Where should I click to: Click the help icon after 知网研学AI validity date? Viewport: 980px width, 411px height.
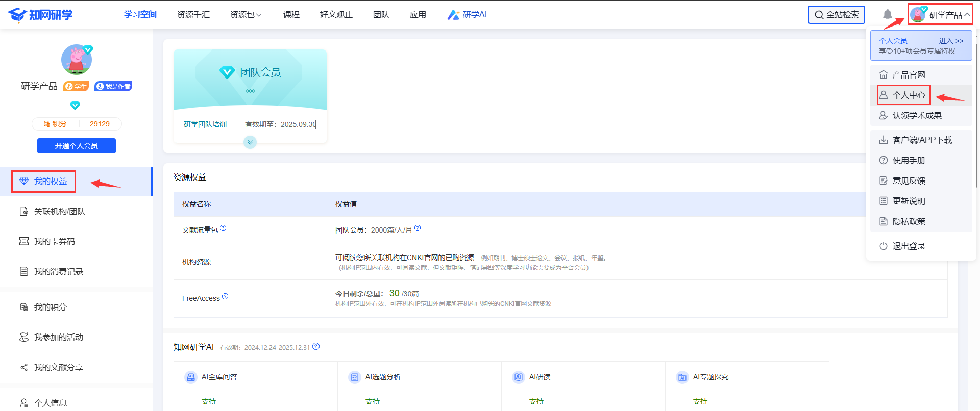click(316, 347)
